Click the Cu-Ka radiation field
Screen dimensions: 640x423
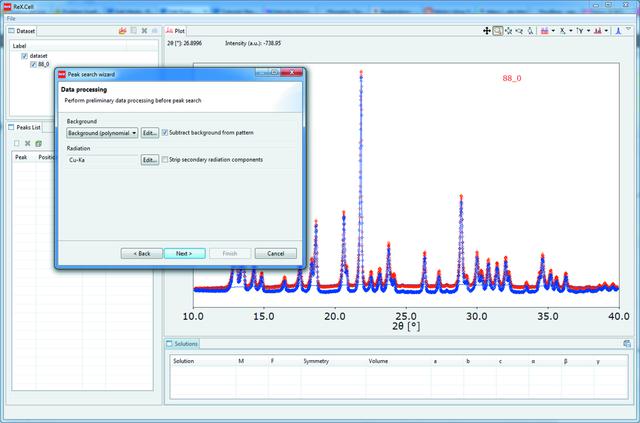pyautogui.click(x=102, y=160)
